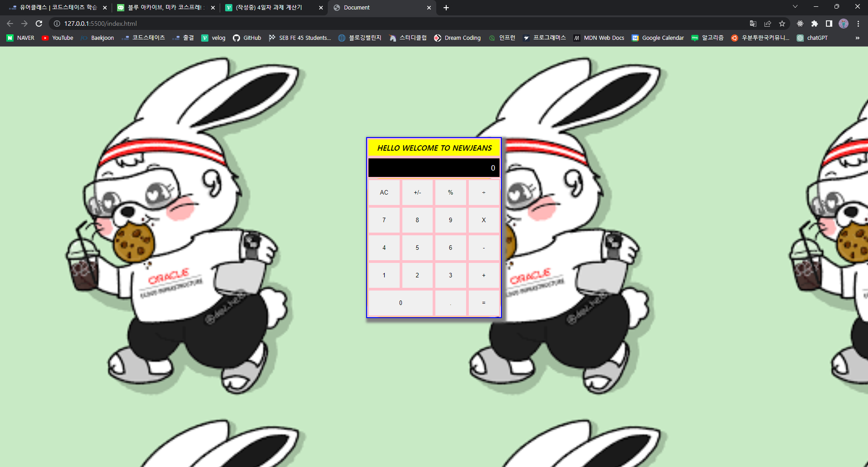
Task: Open the Google Calendar bookmark
Action: [x=658, y=38]
